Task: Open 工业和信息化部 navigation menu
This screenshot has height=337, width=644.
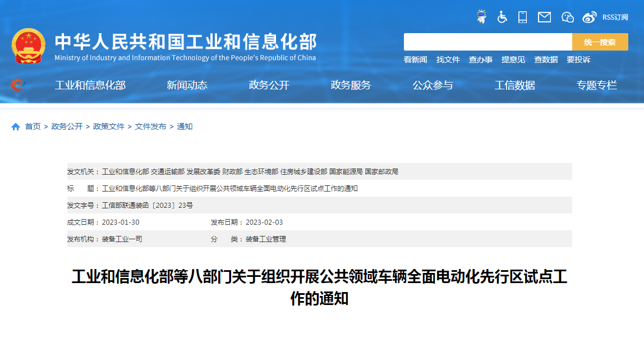Action: (x=90, y=85)
